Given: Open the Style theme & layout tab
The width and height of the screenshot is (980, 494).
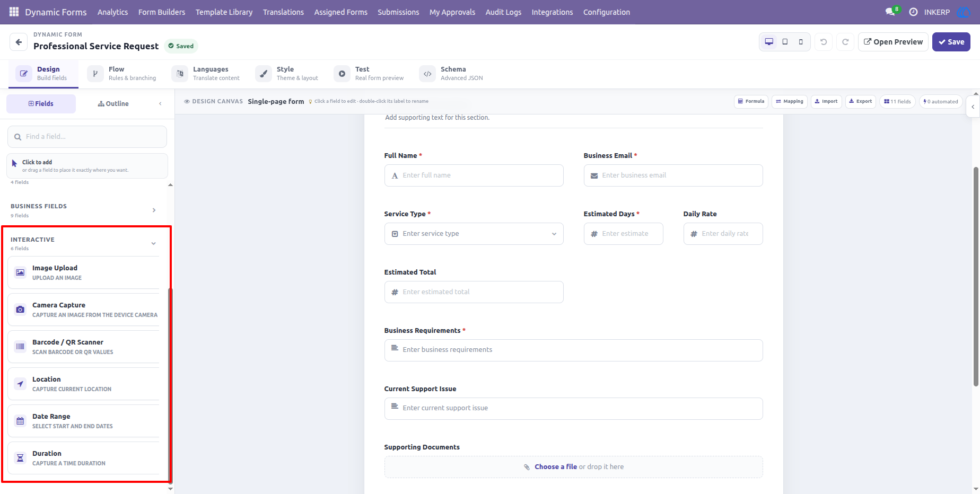Looking at the screenshot, I should point(287,74).
